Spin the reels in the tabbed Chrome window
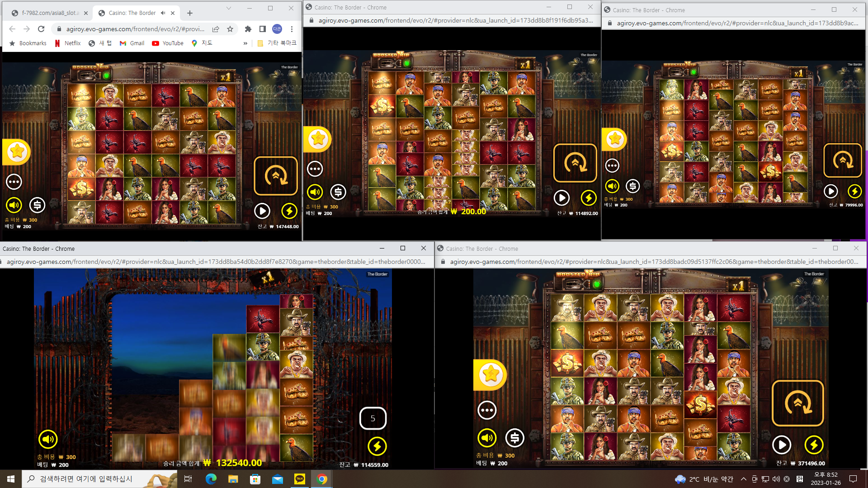 (276, 176)
